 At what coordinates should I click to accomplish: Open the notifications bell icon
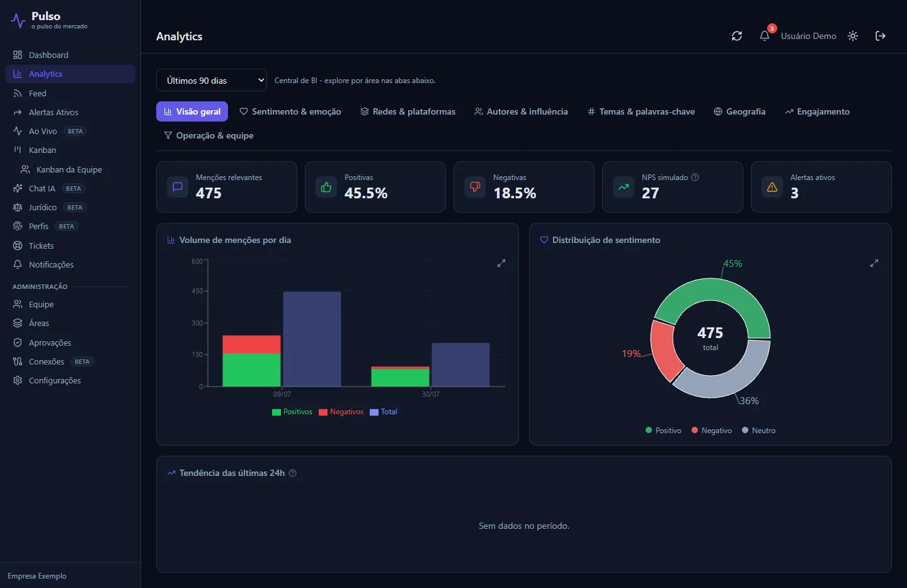765,36
